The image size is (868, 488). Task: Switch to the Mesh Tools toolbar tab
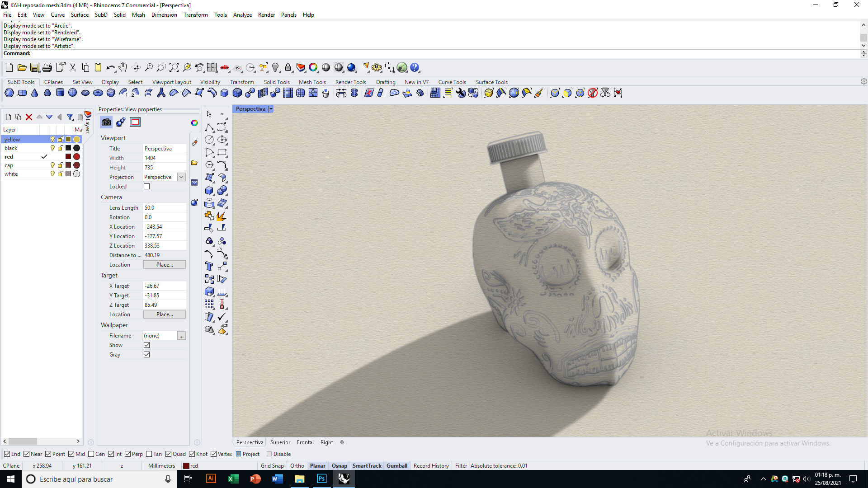coord(312,82)
